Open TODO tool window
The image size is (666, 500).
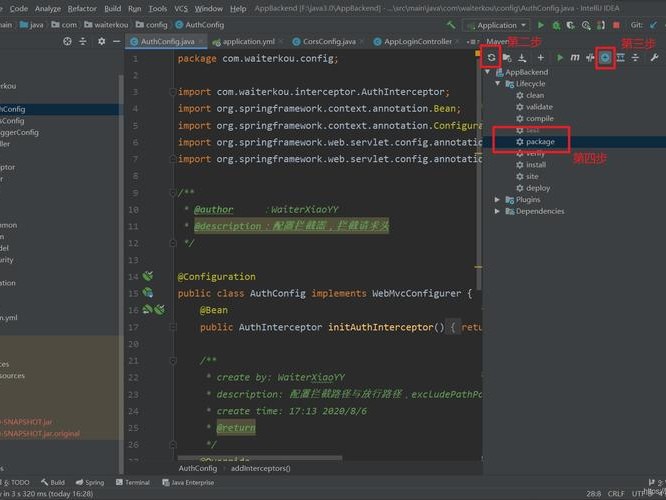[16, 482]
